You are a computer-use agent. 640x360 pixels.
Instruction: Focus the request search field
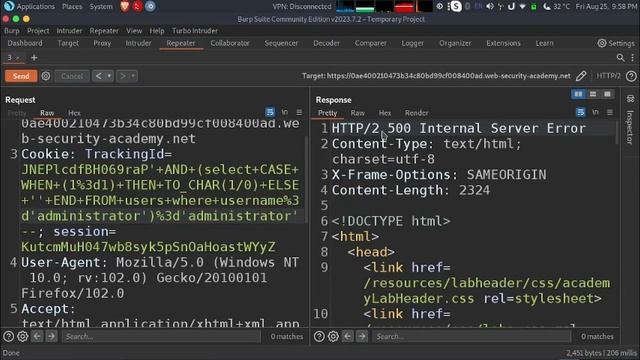pyautogui.click(x=161, y=336)
